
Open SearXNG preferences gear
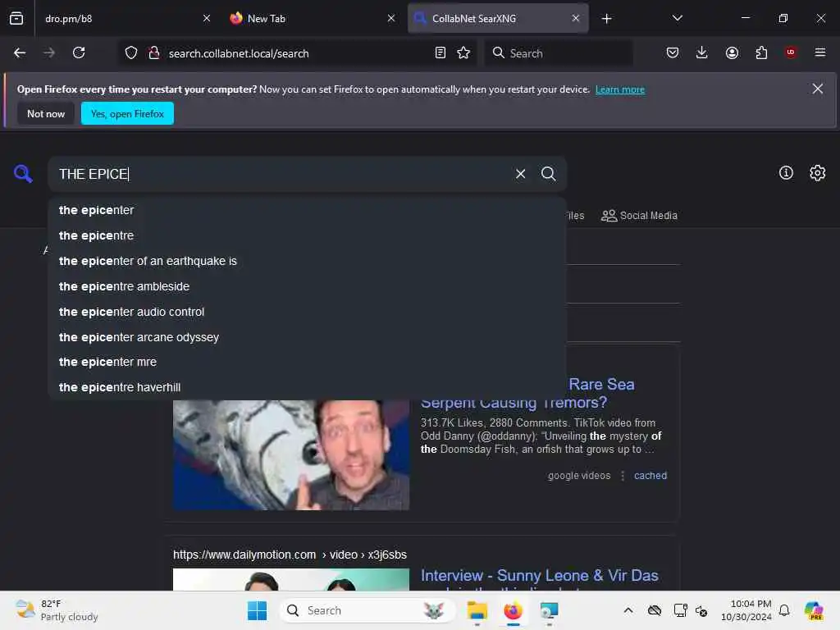(818, 172)
